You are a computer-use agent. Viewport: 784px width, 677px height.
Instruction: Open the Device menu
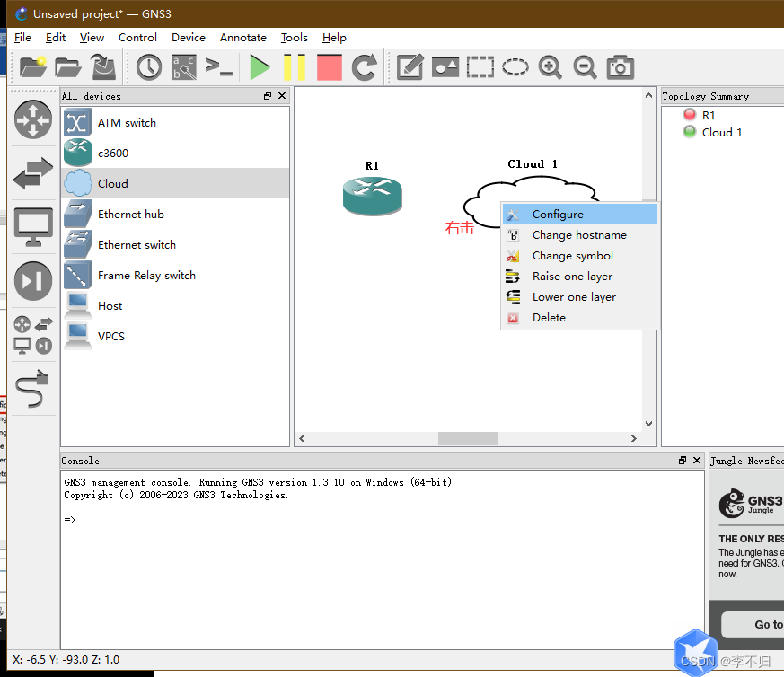pyautogui.click(x=189, y=38)
